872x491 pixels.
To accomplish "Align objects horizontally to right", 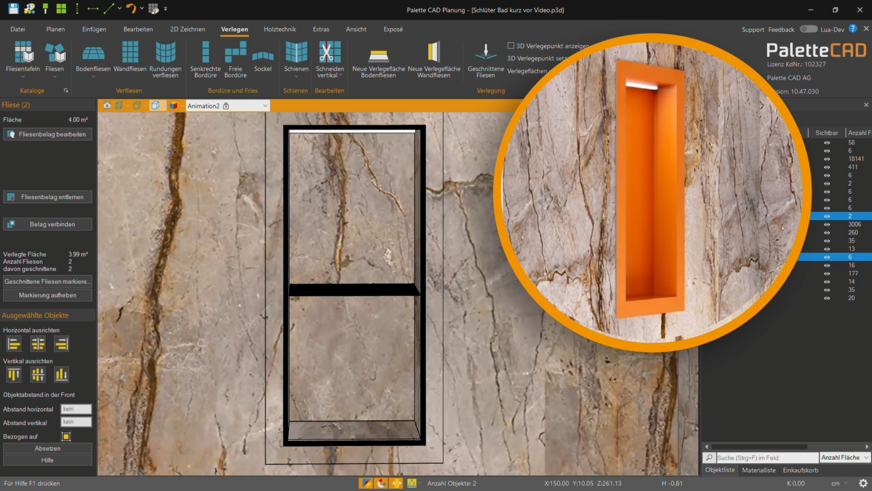I will [61, 344].
